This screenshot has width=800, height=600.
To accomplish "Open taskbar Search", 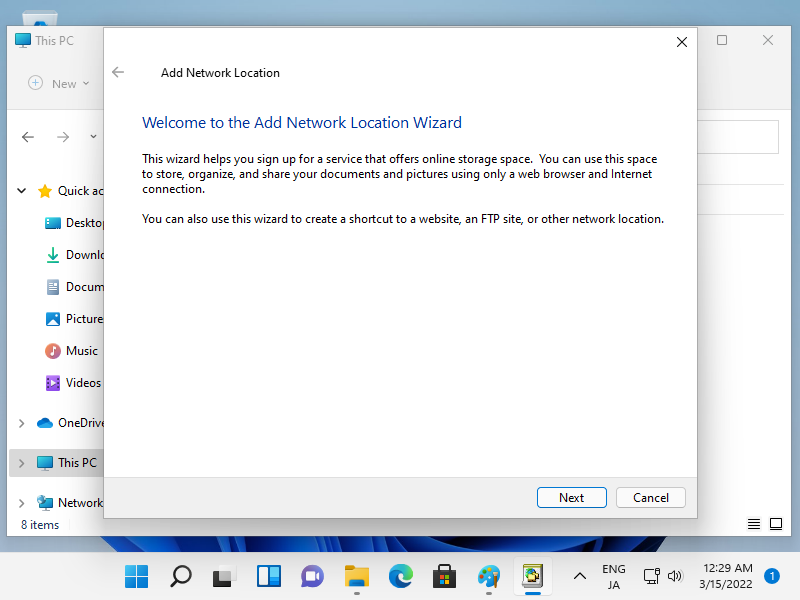I will tap(181, 576).
